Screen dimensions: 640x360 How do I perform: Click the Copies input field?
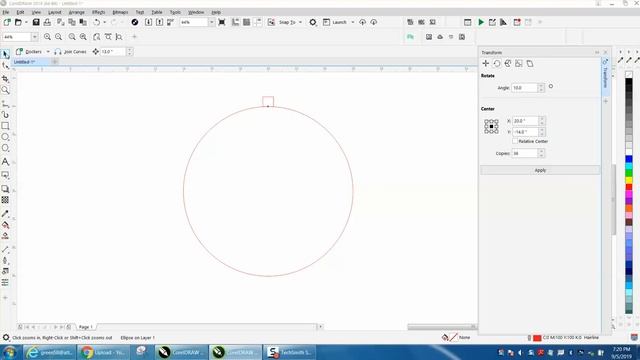tap(525, 153)
